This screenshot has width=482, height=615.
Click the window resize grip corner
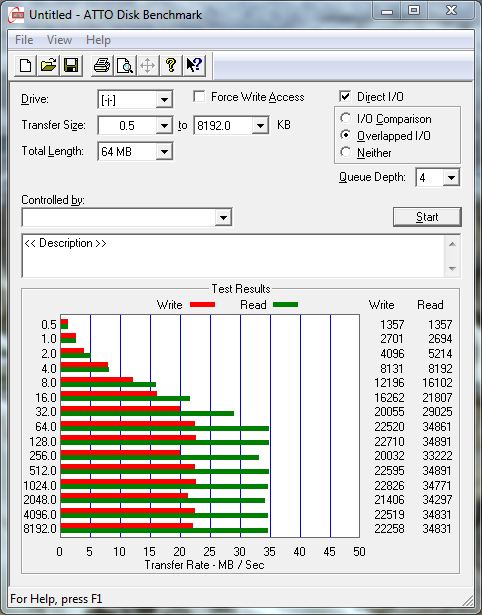(x=468, y=600)
